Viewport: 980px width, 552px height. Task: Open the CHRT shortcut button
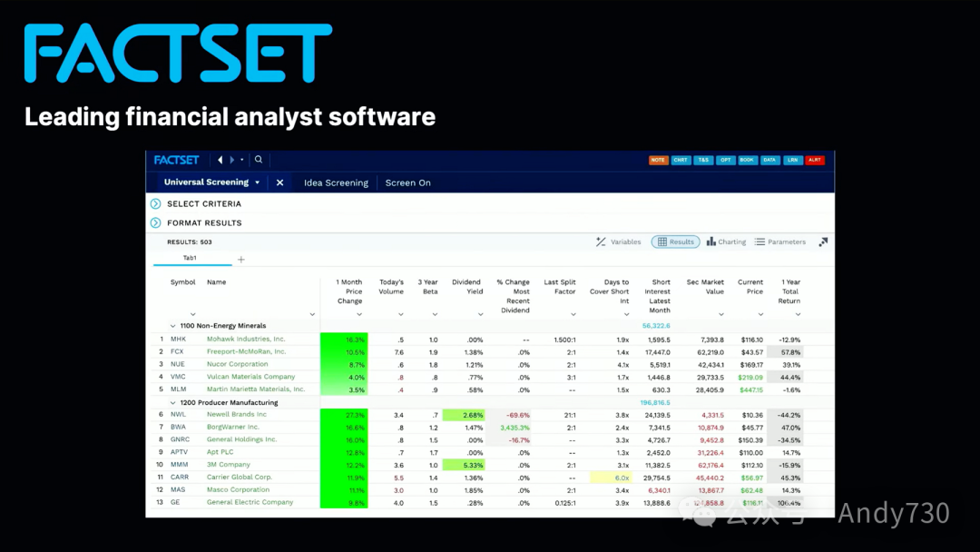tap(681, 160)
